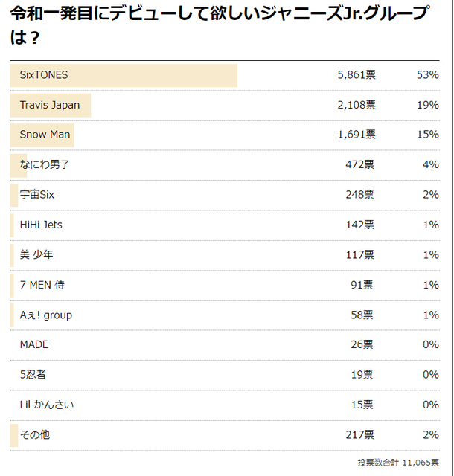Select the HiHi Jets entry
454x476 pixels.
tap(41, 225)
